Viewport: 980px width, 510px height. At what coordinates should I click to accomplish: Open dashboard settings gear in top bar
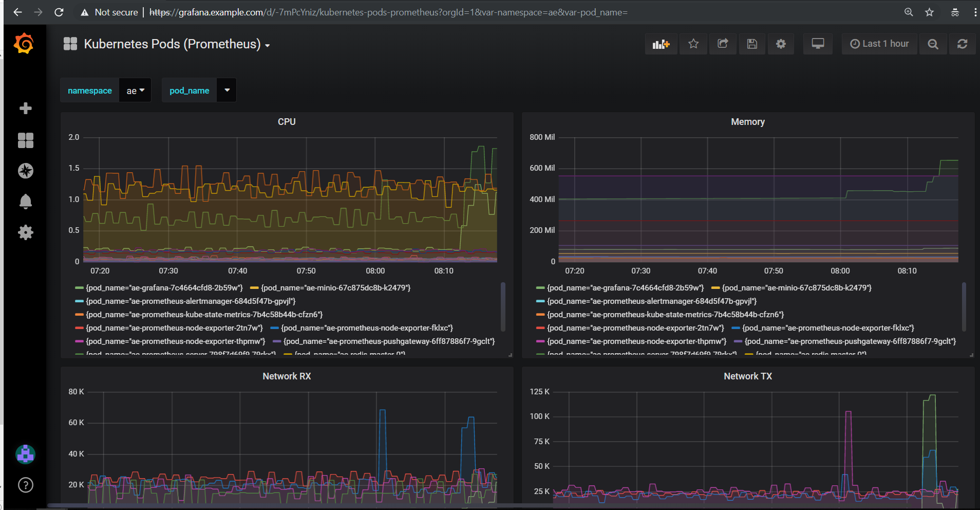(x=781, y=44)
